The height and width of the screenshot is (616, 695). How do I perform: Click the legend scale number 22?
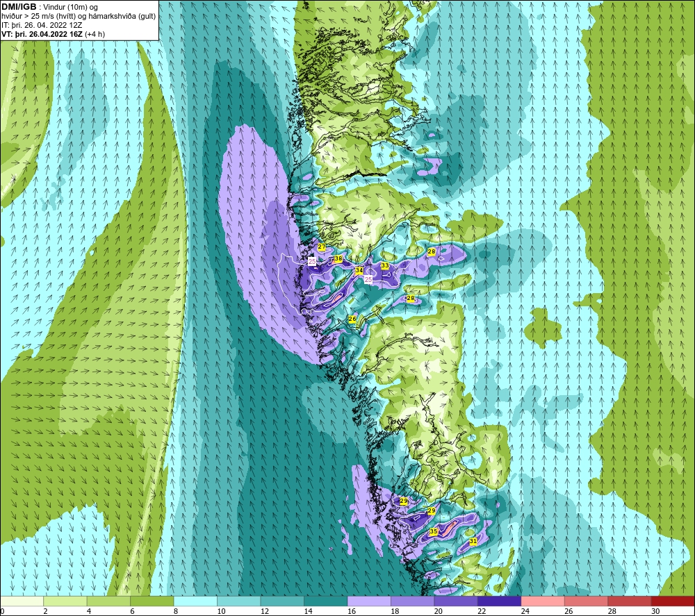pyautogui.click(x=482, y=611)
